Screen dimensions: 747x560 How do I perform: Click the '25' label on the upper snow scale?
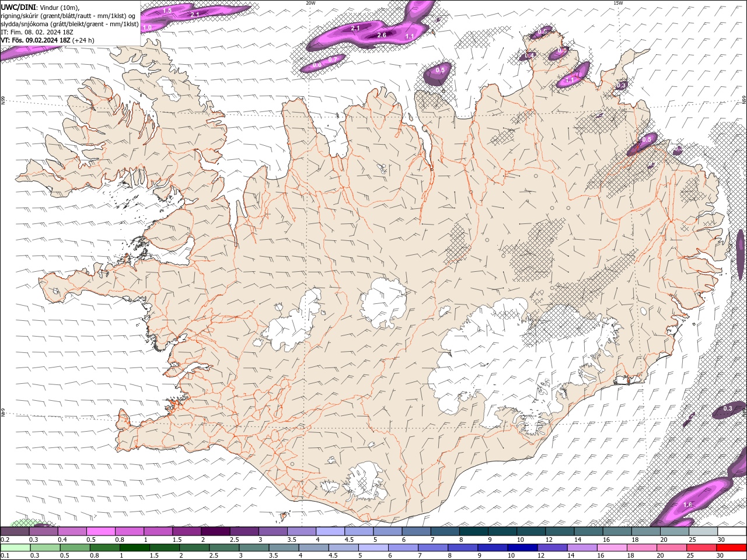point(692,540)
